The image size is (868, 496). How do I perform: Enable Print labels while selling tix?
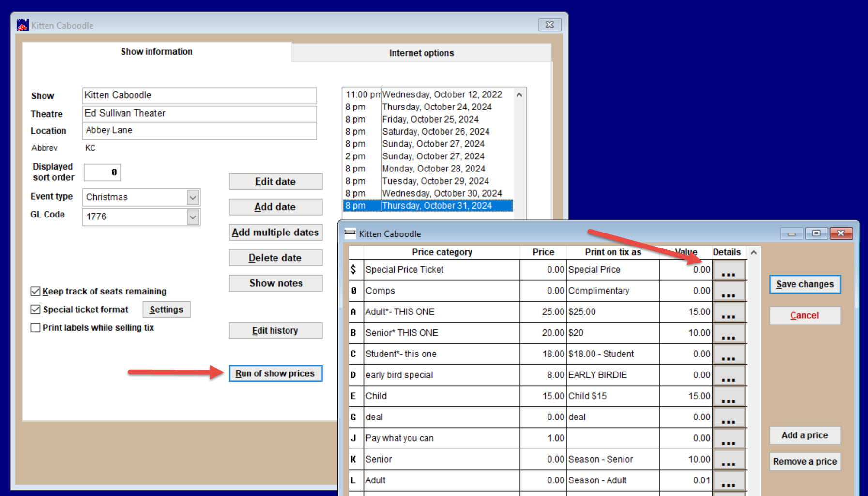(35, 327)
